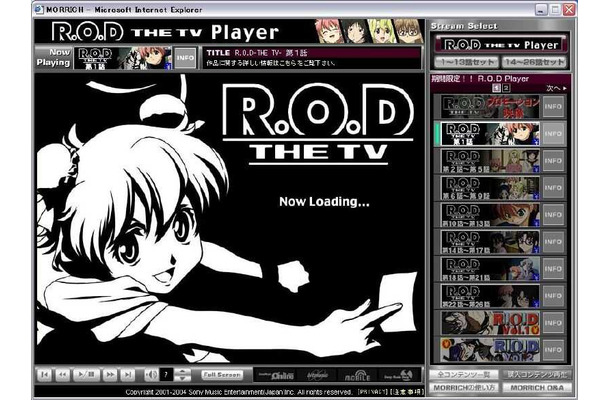The width and height of the screenshot is (610, 400).
Task: Select the R.O.D THE TV Player stream
Action: tap(501, 45)
